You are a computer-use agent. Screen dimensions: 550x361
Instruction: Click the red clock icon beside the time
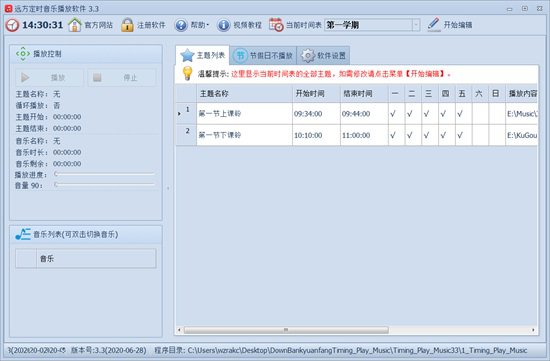coord(12,25)
